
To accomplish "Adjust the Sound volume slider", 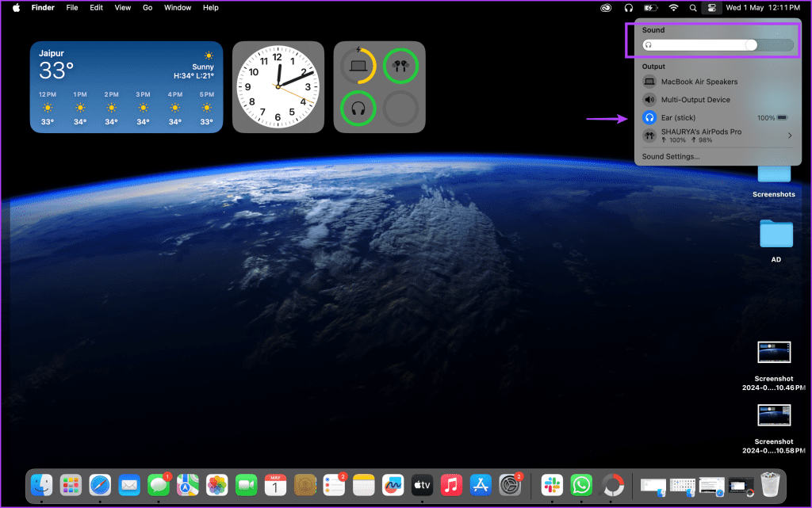I will [718, 45].
